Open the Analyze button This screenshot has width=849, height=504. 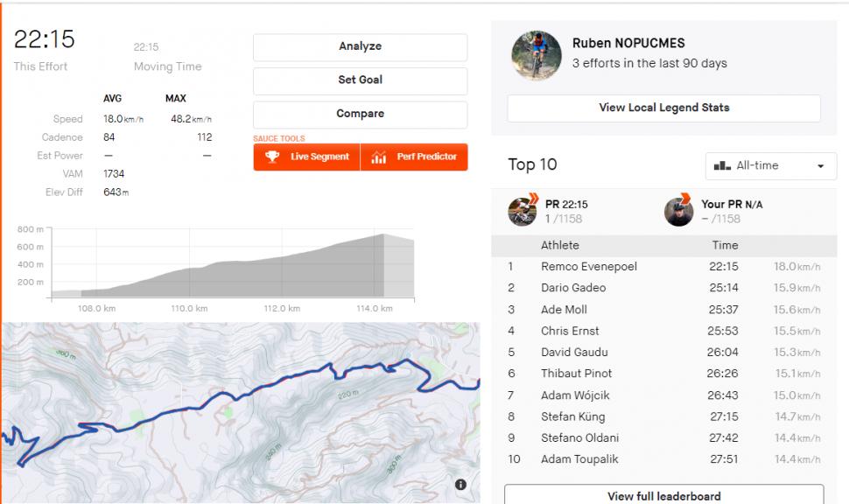click(360, 47)
